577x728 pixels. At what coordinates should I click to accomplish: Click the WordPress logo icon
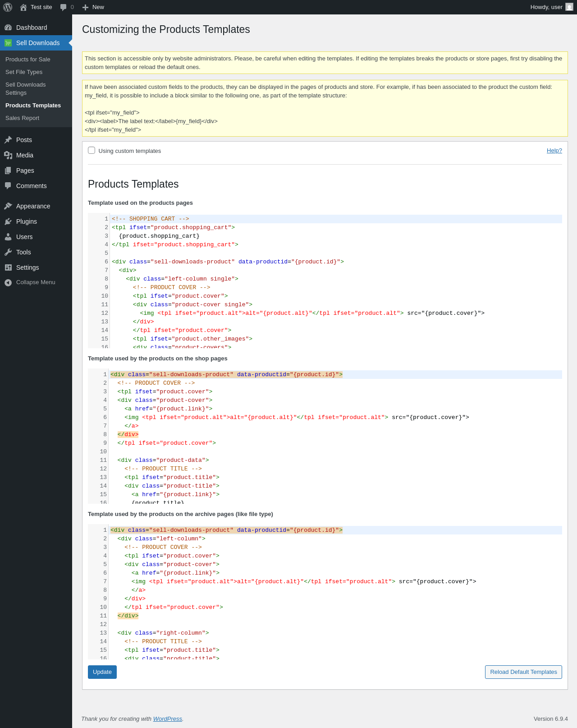pyautogui.click(x=8, y=7)
